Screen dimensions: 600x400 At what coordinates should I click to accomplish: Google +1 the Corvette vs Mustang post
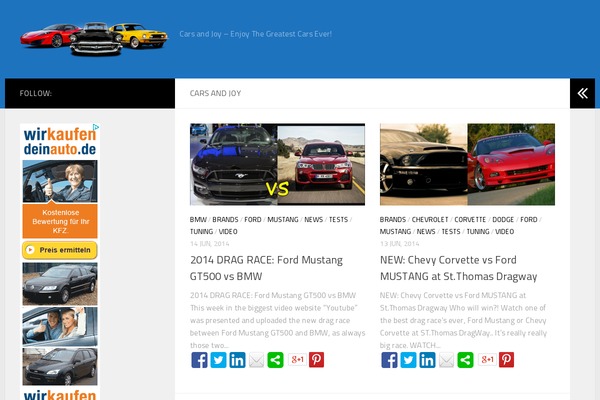pos(487,359)
